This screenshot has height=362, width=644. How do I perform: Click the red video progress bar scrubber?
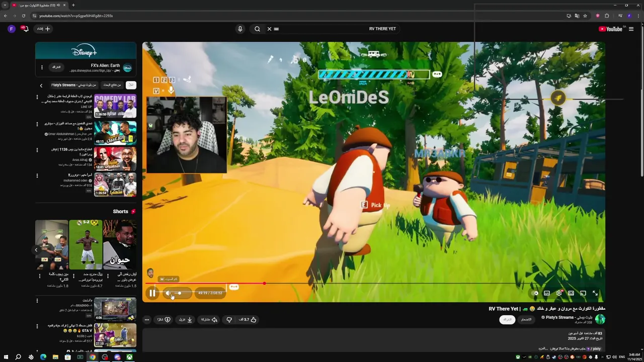coord(264,284)
